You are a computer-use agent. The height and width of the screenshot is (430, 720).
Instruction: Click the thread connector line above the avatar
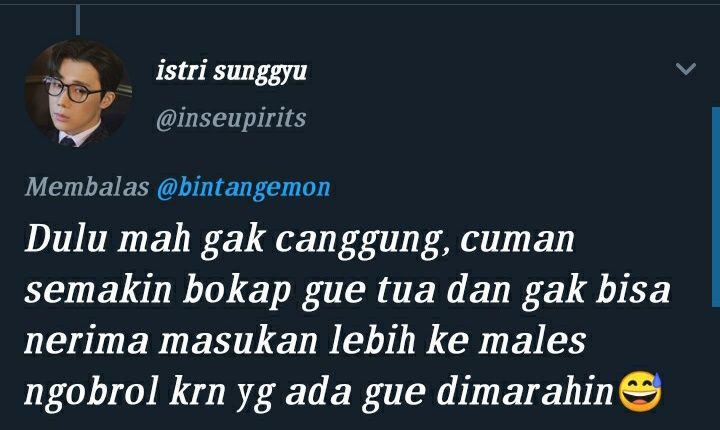click(78, 20)
